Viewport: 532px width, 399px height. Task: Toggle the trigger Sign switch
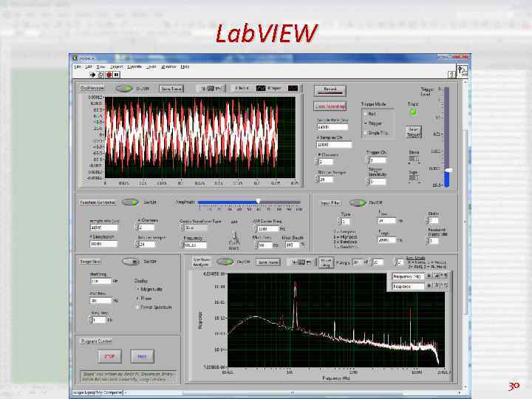(x=413, y=178)
